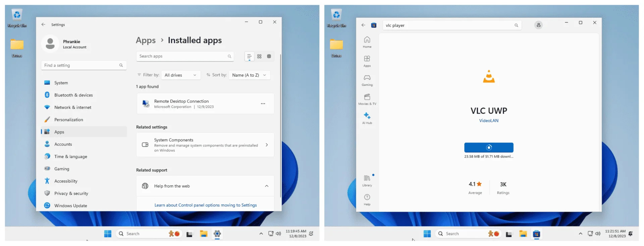
Task: Select Accounts in the Settings sidebar
Action: (84, 144)
